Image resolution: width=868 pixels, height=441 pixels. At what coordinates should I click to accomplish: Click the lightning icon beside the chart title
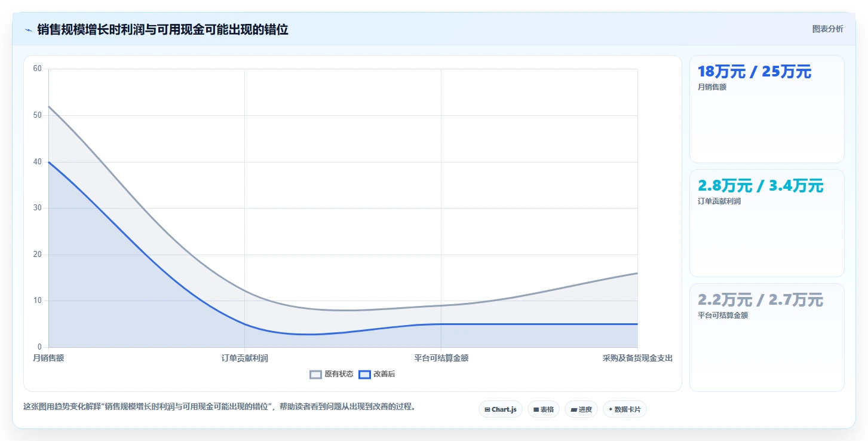pyautogui.click(x=28, y=30)
